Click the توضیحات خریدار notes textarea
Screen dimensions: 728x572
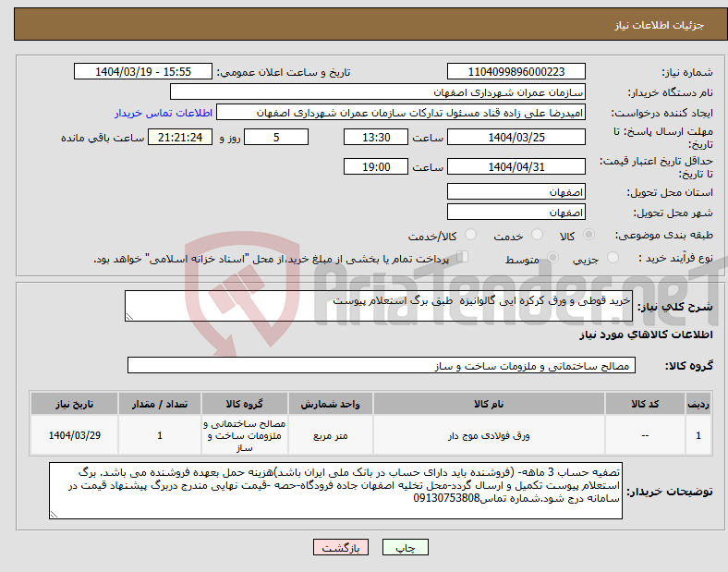pos(335,491)
